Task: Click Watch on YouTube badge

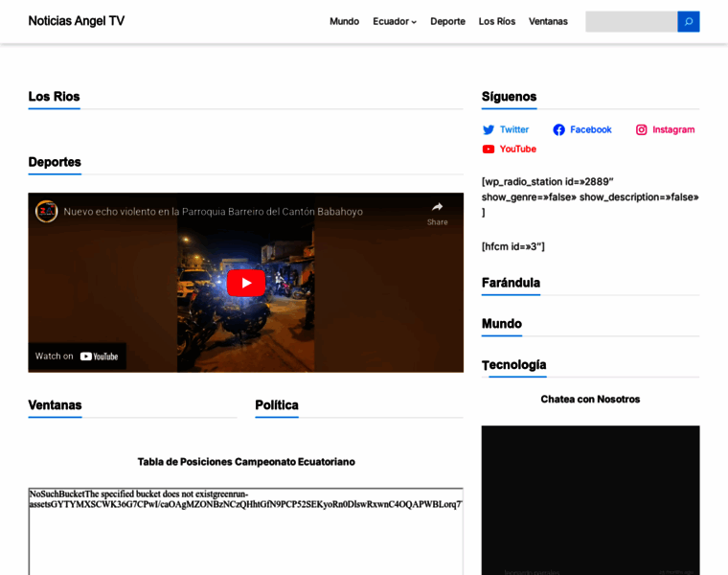Action: 77,356
